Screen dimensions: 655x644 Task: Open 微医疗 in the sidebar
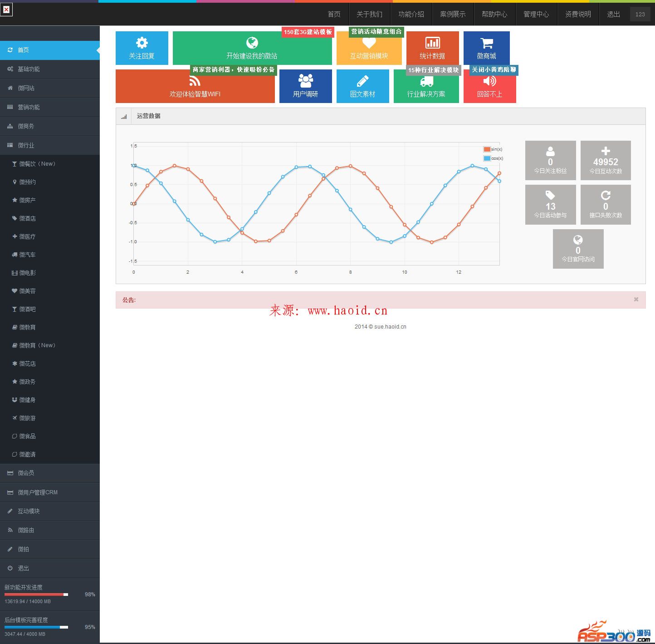pos(50,236)
